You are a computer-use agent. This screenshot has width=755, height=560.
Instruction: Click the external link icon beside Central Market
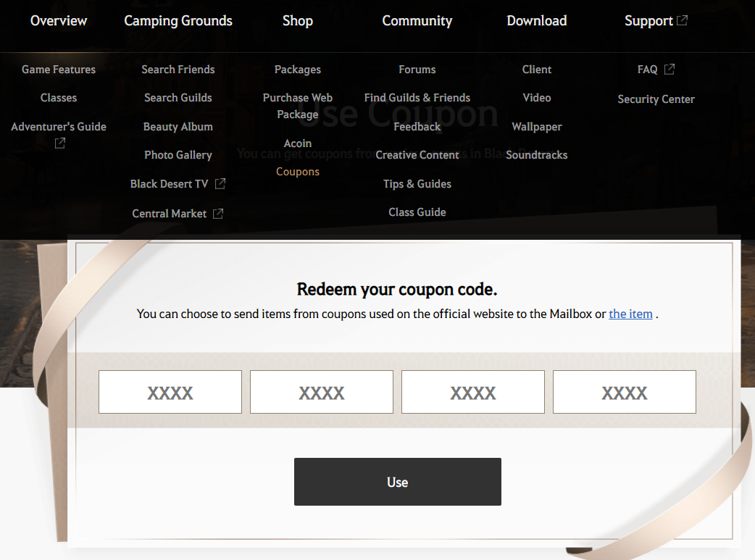point(218,213)
